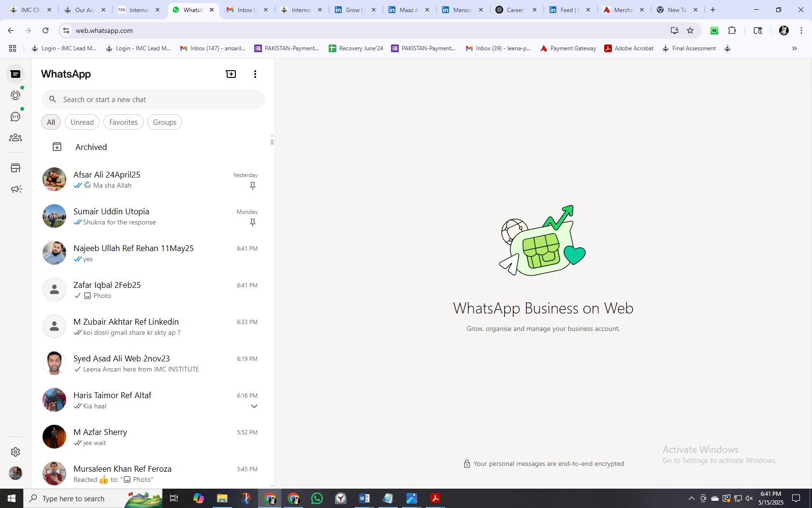Open the business tools storefront icon
The width and height of the screenshot is (812, 508).
[x=15, y=168]
